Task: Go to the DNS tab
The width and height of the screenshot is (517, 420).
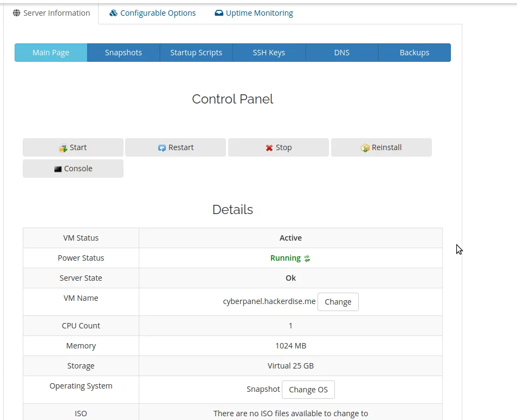Action: tap(342, 53)
